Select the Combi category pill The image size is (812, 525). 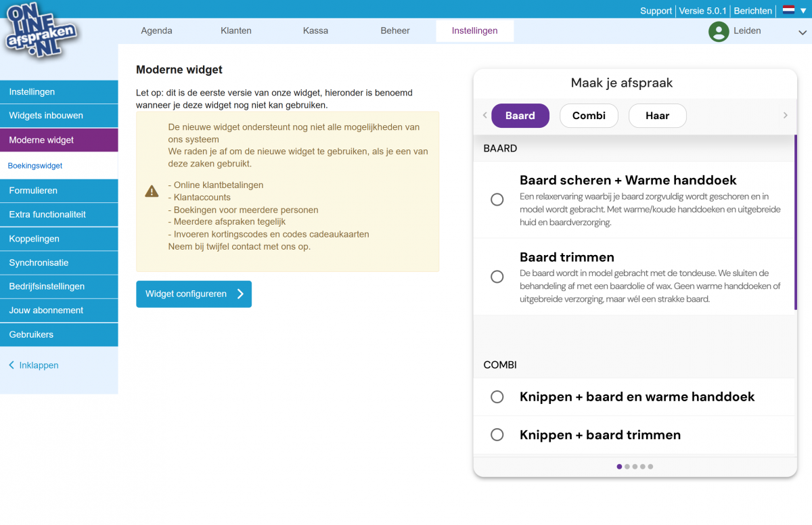coord(589,116)
